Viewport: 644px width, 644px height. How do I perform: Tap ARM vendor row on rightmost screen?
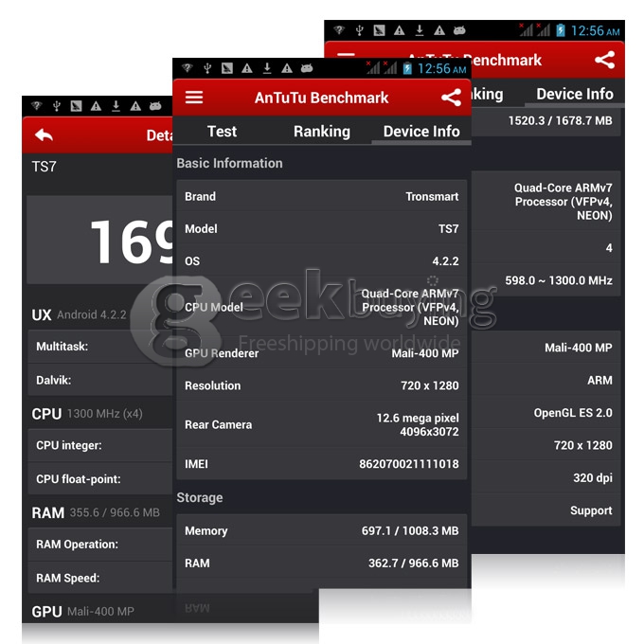coord(546,380)
